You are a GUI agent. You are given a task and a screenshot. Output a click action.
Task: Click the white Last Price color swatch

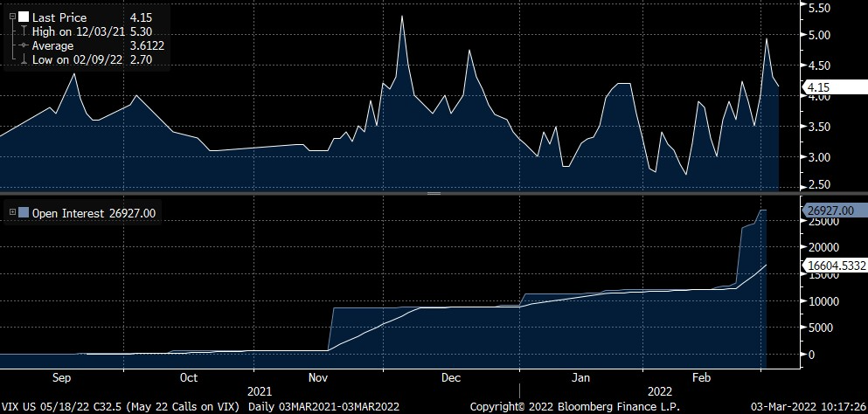(24, 17)
